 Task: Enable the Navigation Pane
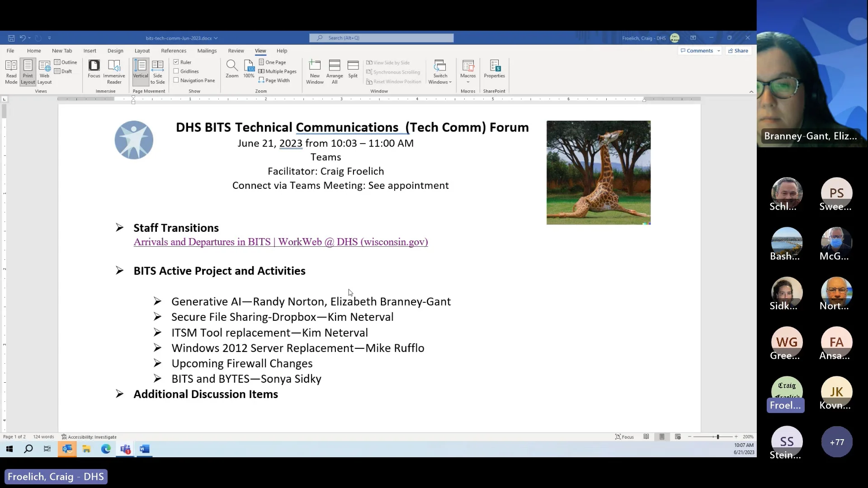coord(178,80)
